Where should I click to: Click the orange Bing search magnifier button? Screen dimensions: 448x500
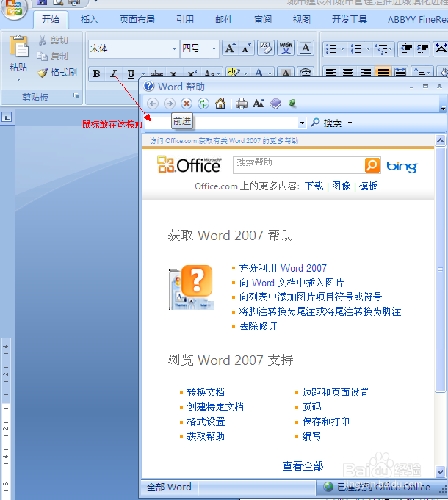[372, 165]
